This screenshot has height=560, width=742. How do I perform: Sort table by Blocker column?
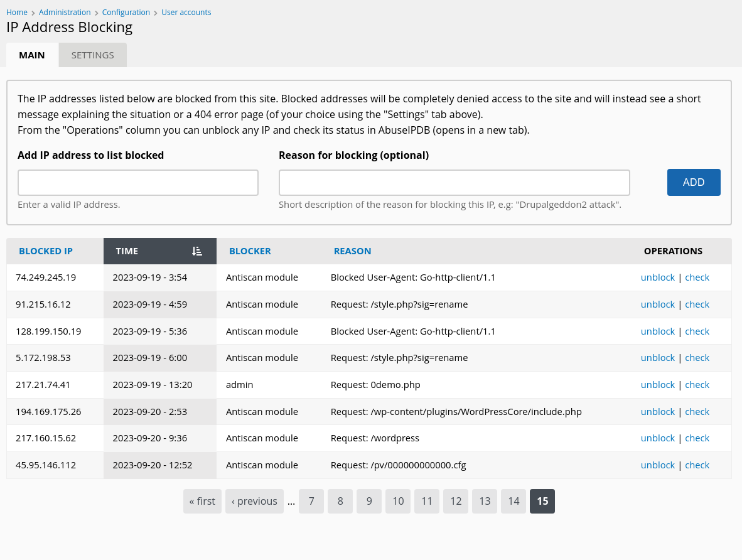coord(250,251)
